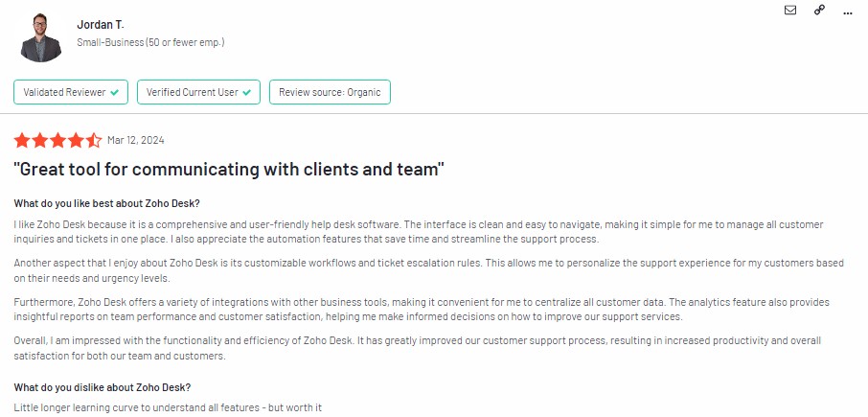Click the half-filled fifth star
The width and height of the screenshot is (868, 417).
tap(93, 140)
